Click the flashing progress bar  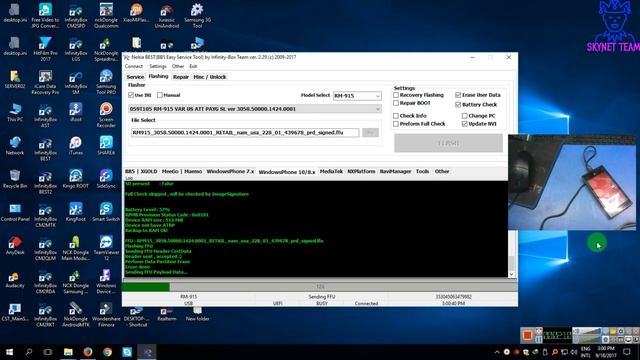pyautogui.click(x=320, y=287)
